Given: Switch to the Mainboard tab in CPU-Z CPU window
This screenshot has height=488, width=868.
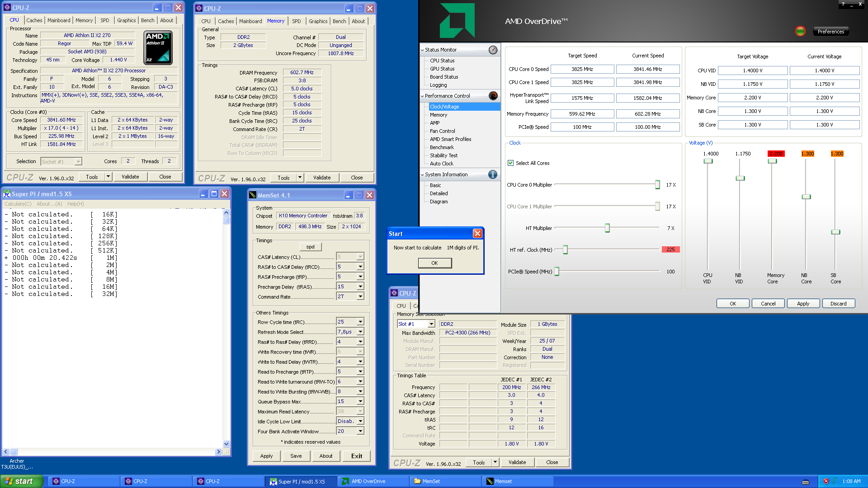Looking at the screenshot, I should [59, 20].
